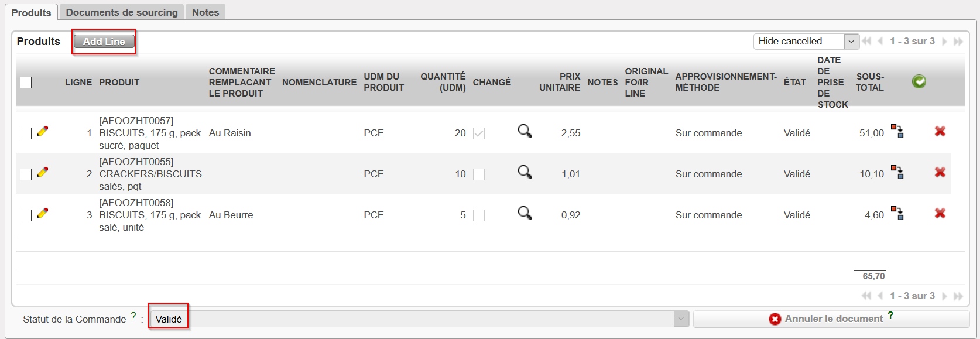The image size is (980, 339).
Task: Delete line 3 with the red X icon
Action: pos(940,214)
